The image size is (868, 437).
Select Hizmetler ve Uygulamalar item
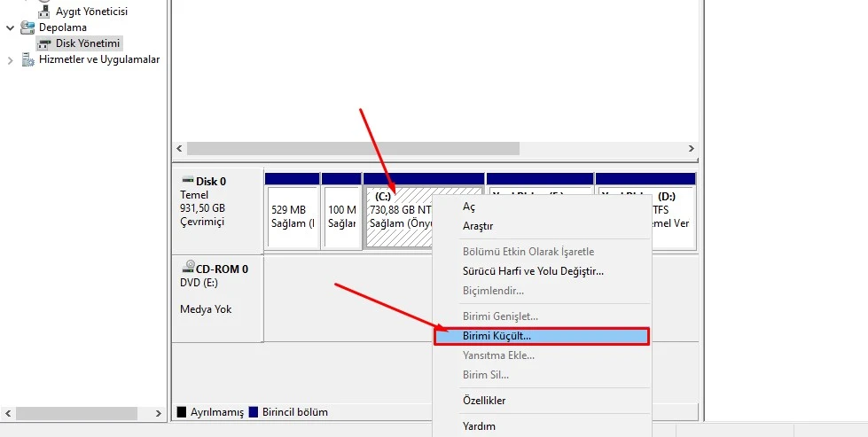click(99, 59)
